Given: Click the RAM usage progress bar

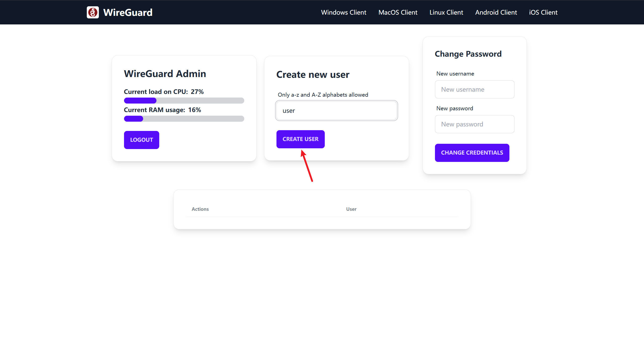Looking at the screenshot, I should pyautogui.click(x=184, y=119).
